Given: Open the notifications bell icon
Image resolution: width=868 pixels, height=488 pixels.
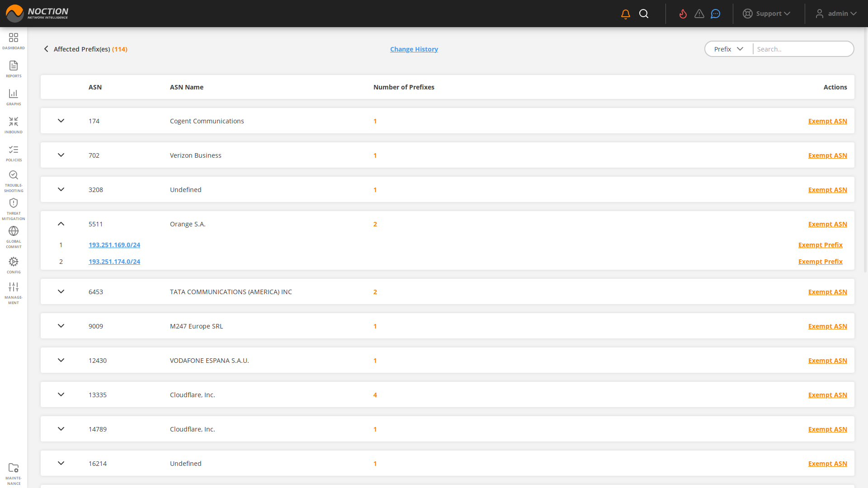Looking at the screenshot, I should tap(626, 14).
